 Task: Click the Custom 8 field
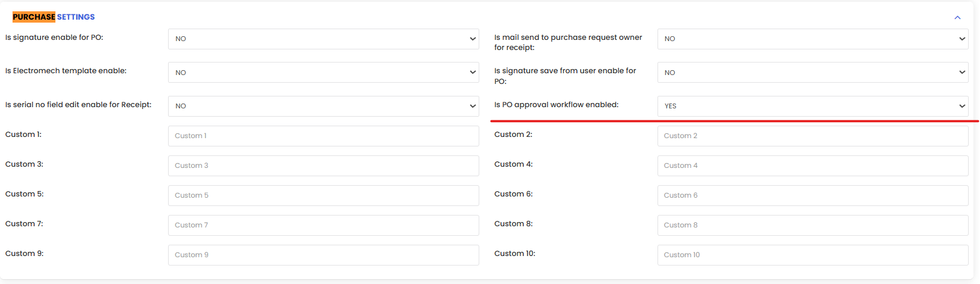point(812,225)
